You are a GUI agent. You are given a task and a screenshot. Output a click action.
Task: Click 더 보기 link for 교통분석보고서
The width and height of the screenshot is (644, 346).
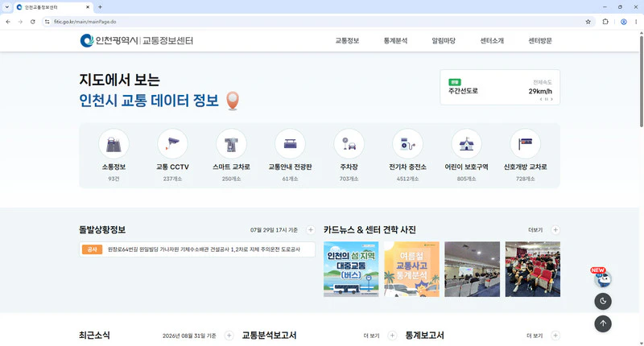point(371,336)
